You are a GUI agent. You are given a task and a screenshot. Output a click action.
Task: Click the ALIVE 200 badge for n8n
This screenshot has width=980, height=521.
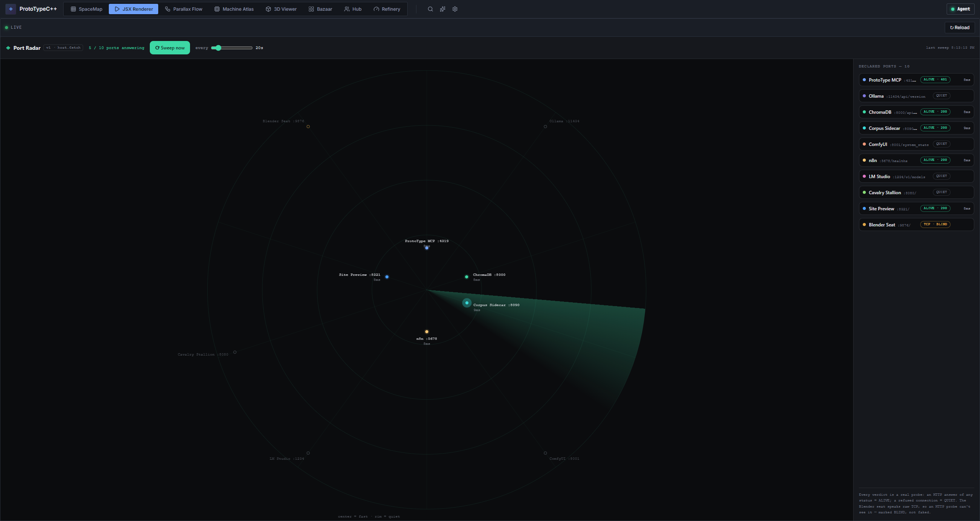[x=935, y=160]
